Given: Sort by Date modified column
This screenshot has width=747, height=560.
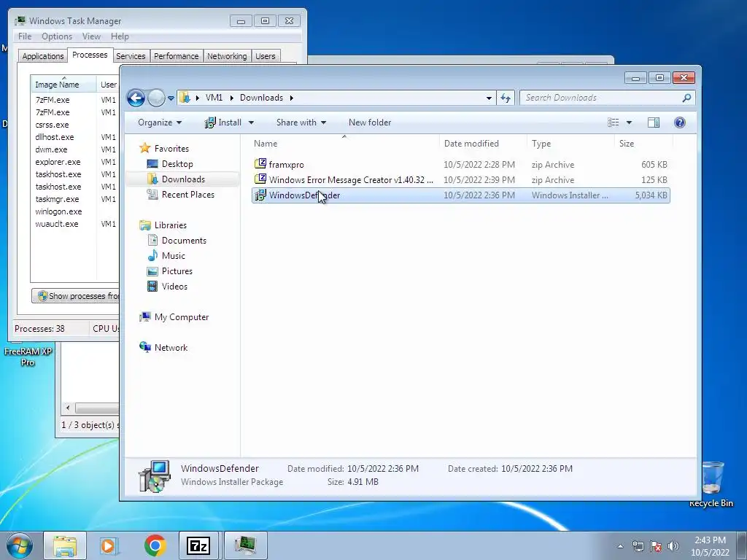Looking at the screenshot, I should click(483, 144).
